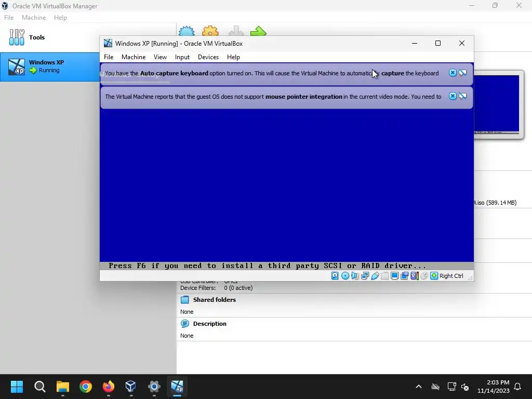Viewport: 532px width, 399px height.
Task: Open Machine menu in VirtualBox Manager
Action: tap(34, 18)
